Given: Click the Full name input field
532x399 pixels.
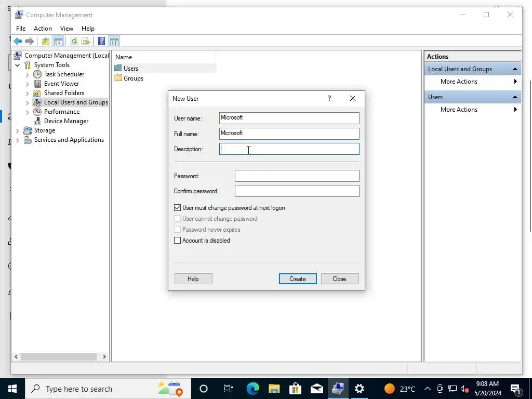Looking at the screenshot, I should click(289, 134).
